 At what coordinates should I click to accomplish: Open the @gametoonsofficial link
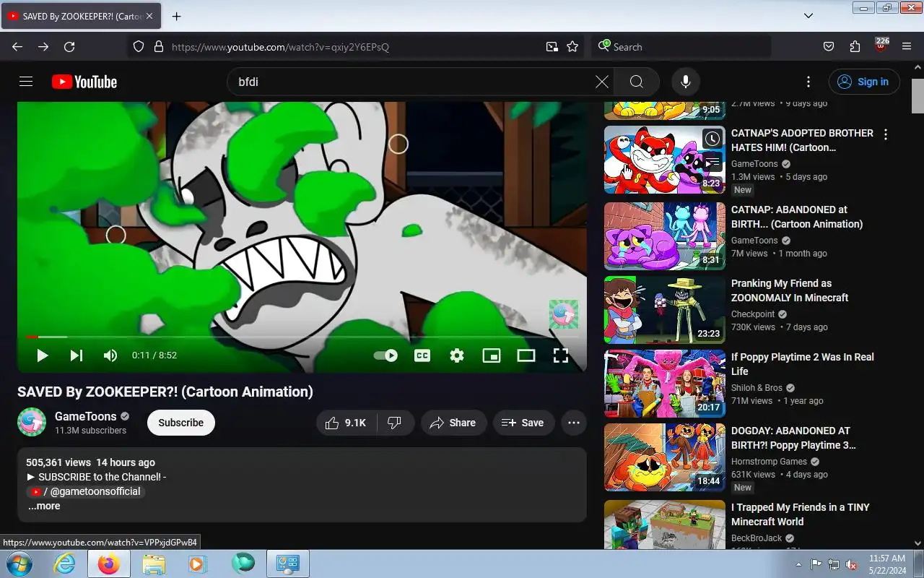tap(86, 491)
